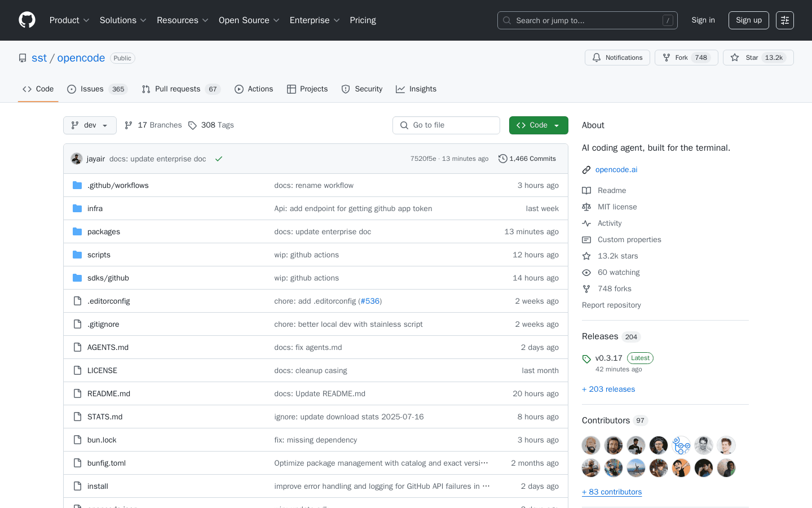Screen dimensions: 812x508
Task: Click the link icon beside opencode.ai
Action: point(586,169)
